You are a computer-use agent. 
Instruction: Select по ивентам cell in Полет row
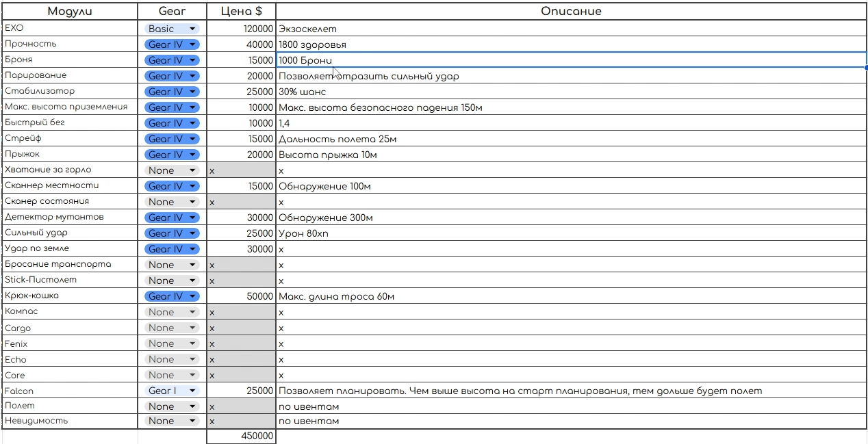(571, 406)
